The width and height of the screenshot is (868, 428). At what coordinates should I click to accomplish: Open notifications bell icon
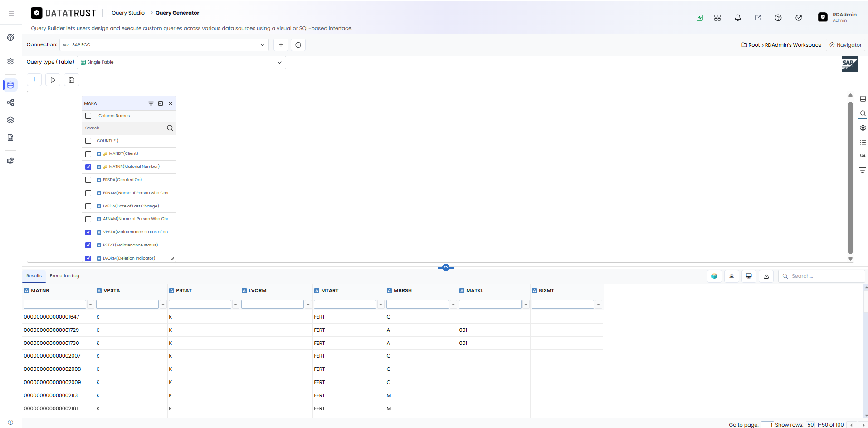click(738, 18)
